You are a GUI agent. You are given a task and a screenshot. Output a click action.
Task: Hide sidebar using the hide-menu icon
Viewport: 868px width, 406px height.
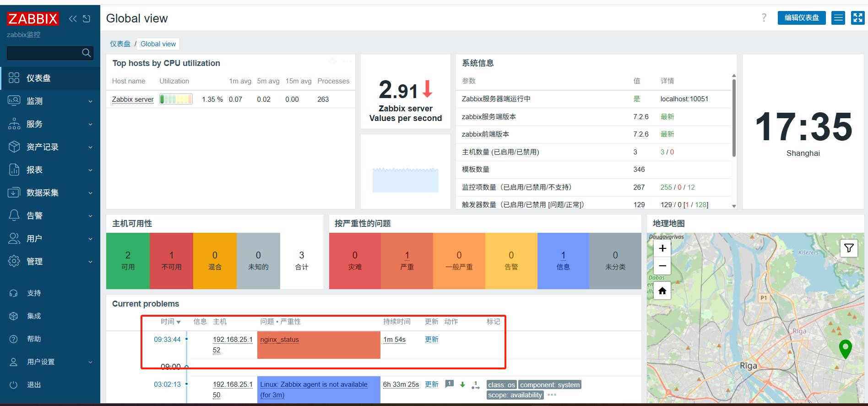coord(87,19)
